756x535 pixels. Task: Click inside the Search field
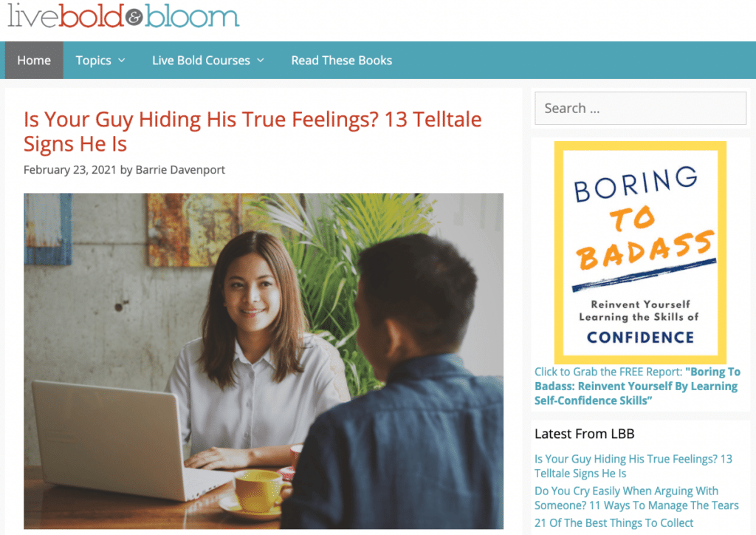(x=640, y=108)
